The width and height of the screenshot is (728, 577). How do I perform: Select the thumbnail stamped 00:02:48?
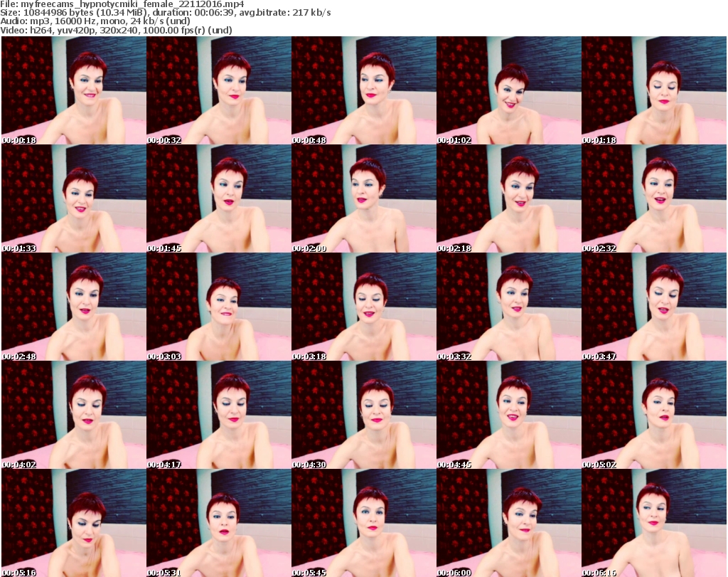point(74,307)
